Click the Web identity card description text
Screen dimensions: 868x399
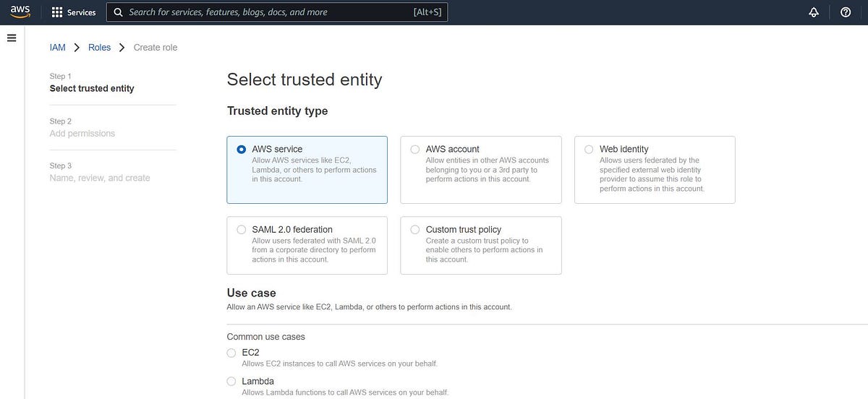(x=652, y=174)
